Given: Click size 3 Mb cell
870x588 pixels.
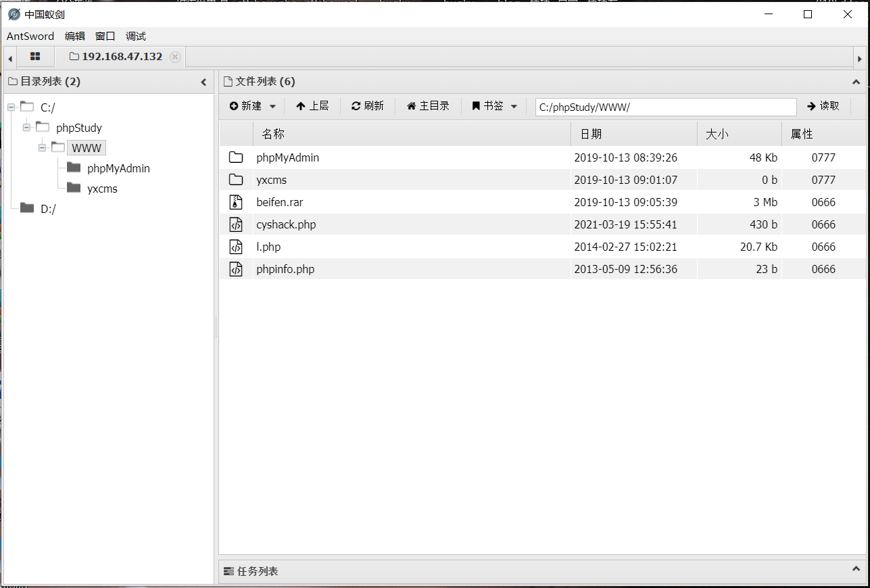Looking at the screenshot, I should tap(765, 202).
